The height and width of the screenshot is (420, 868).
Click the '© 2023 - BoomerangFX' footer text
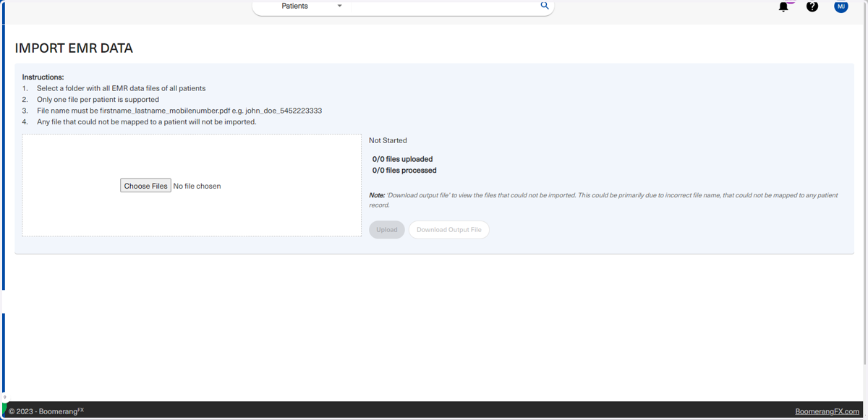pos(46,411)
